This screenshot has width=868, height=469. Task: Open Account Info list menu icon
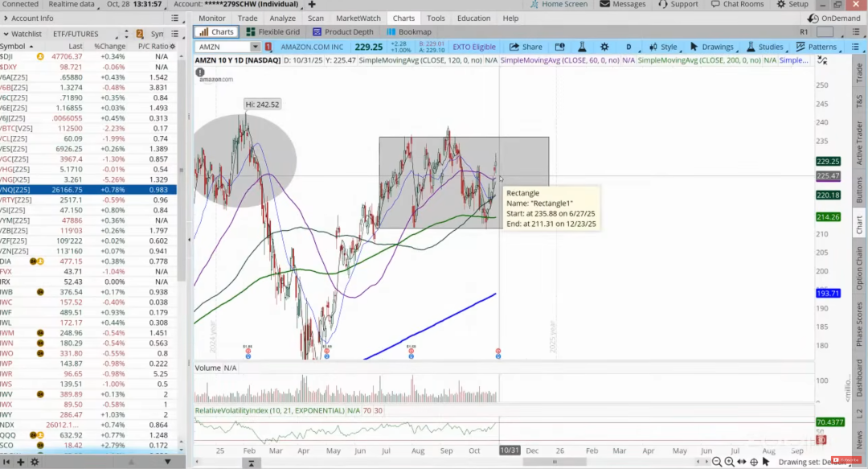tap(175, 19)
